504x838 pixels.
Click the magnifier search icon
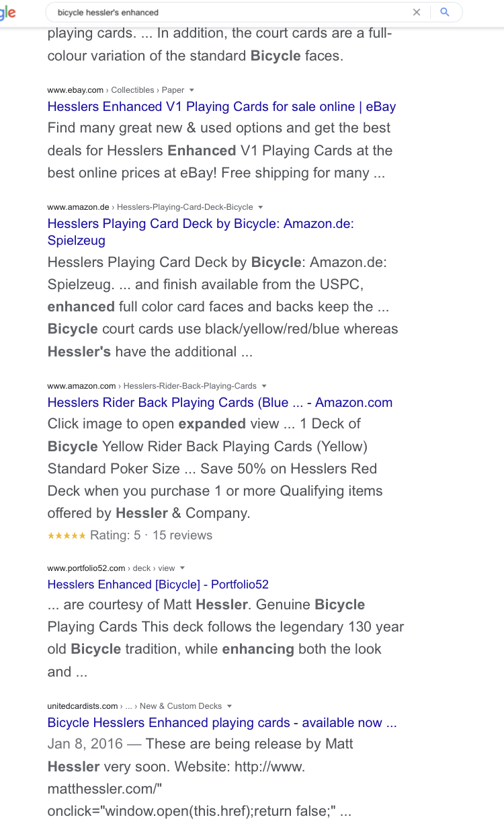444,12
